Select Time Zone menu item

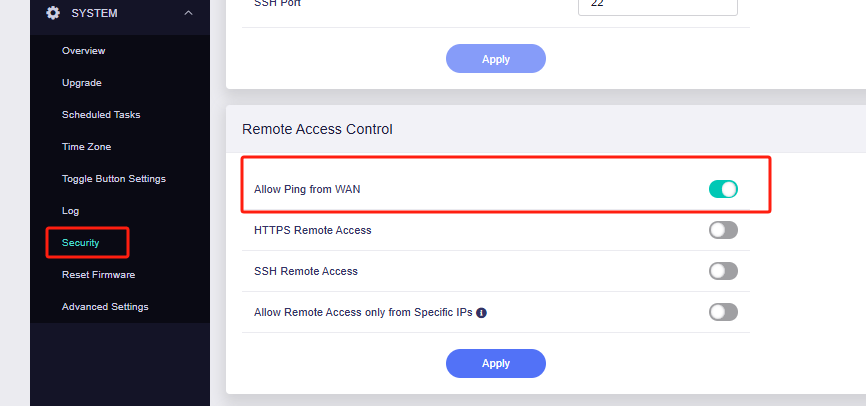coord(86,146)
